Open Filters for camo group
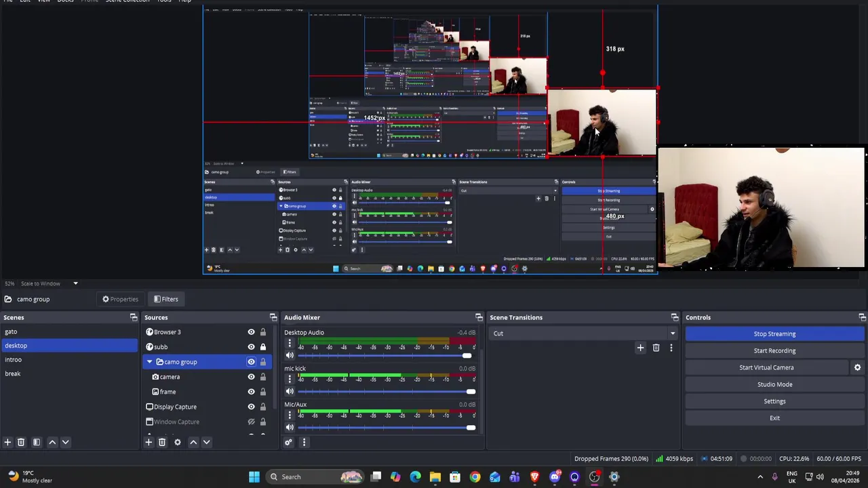This screenshot has height=488, width=868. pos(165,299)
